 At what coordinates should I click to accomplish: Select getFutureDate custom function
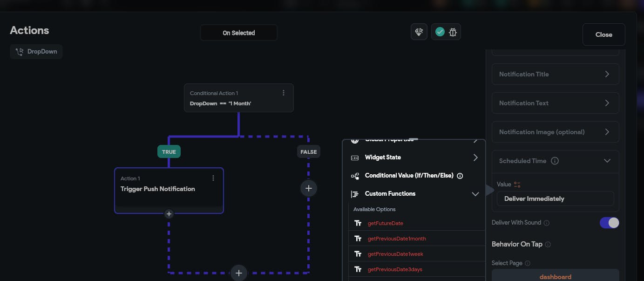click(385, 223)
